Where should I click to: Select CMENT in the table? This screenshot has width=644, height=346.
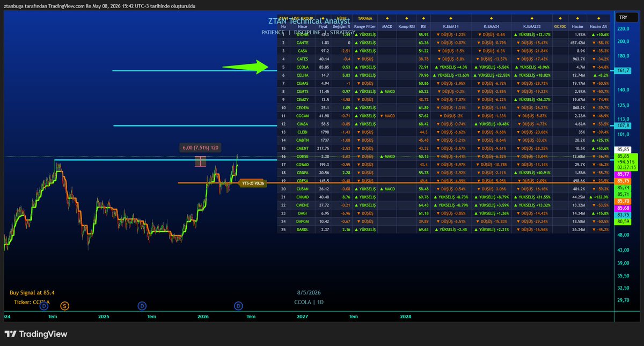pyautogui.click(x=303, y=148)
